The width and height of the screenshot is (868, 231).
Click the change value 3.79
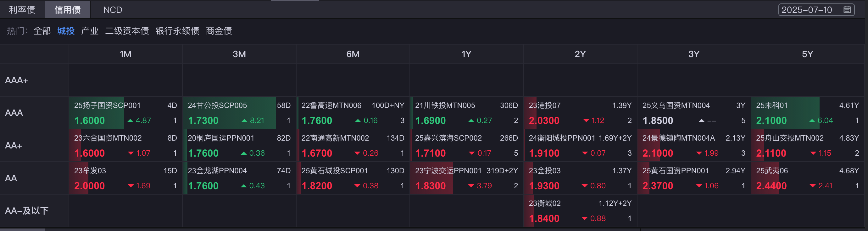484,186
